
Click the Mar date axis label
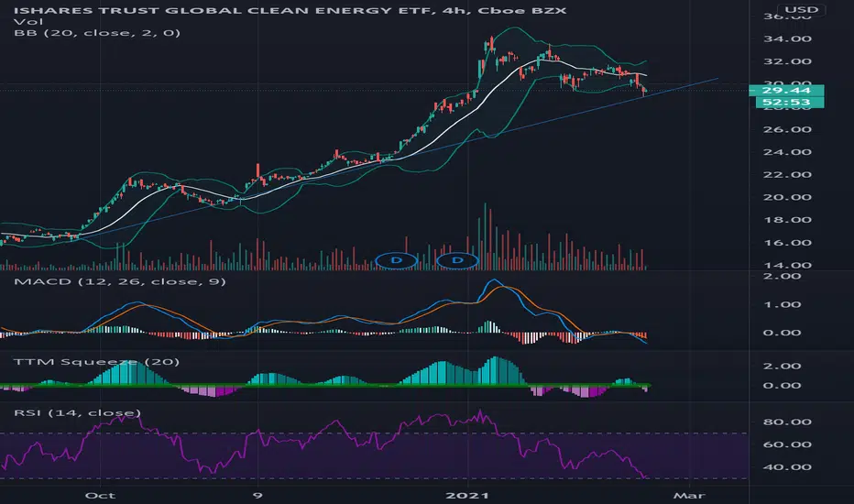point(689,495)
